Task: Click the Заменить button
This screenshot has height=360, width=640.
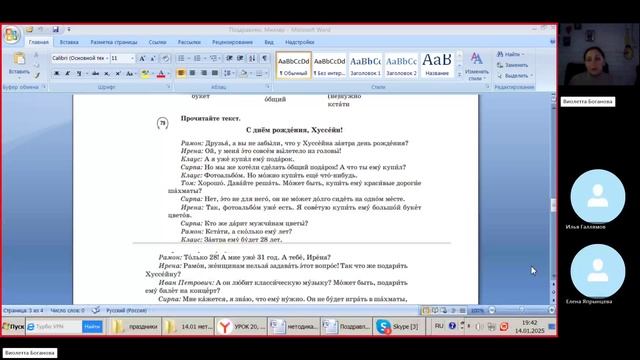Action: click(512, 65)
